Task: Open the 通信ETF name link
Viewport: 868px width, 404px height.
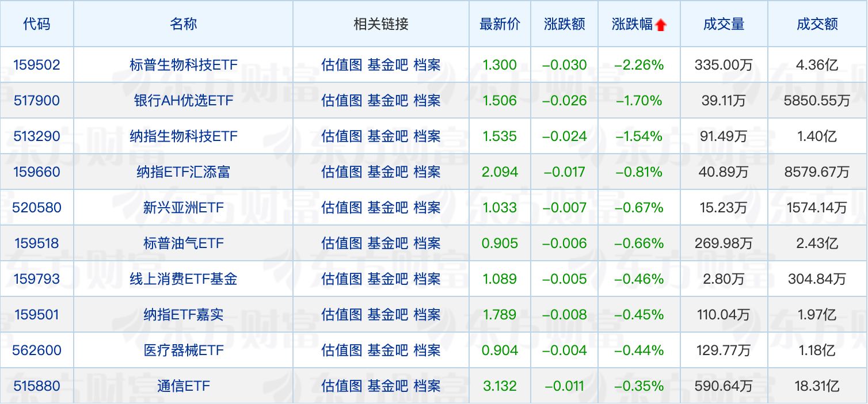Action: click(x=183, y=386)
